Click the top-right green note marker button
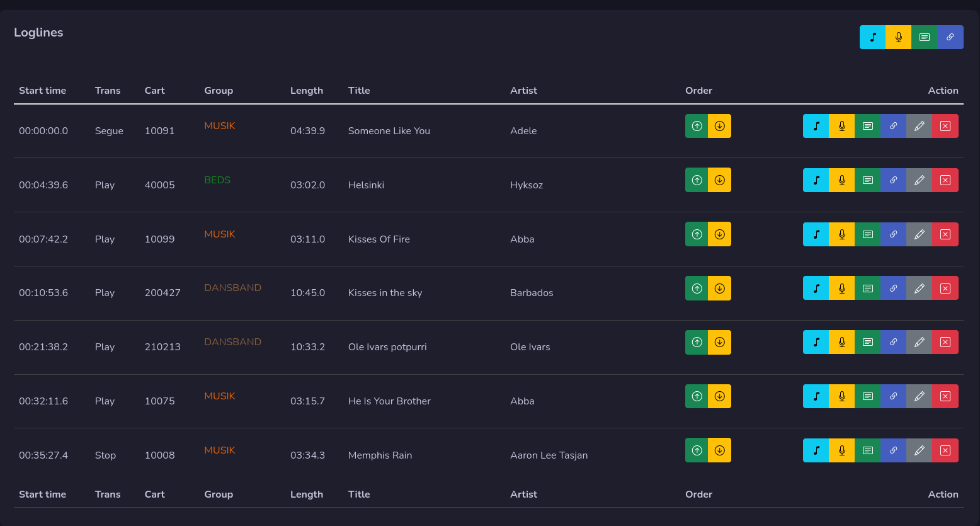 (x=924, y=37)
